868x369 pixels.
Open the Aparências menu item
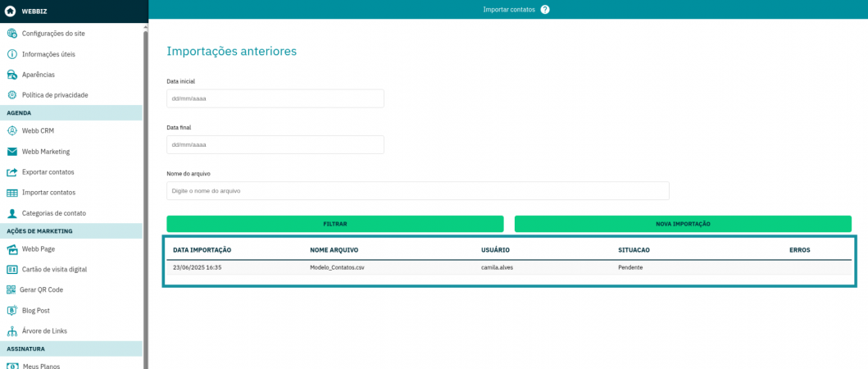click(x=38, y=75)
